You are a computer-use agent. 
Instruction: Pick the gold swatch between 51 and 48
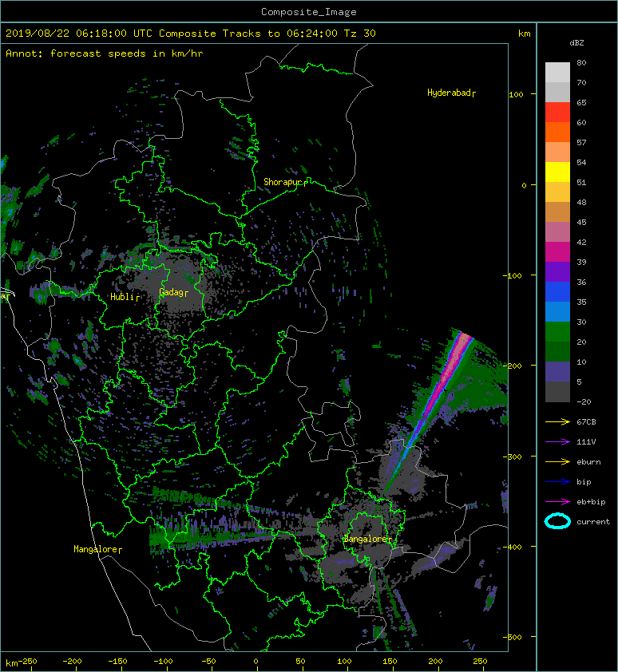pyautogui.click(x=557, y=192)
